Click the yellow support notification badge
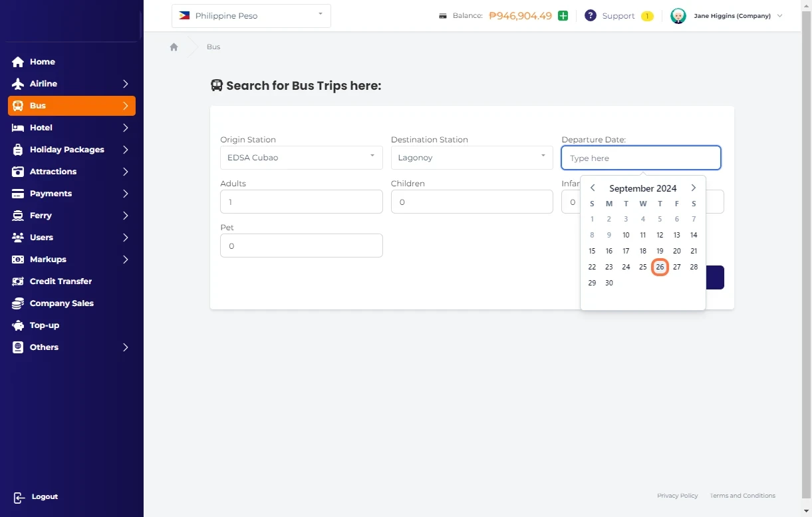Image resolution: width=812 pixels, height=517 pixels. click(647, 16)
